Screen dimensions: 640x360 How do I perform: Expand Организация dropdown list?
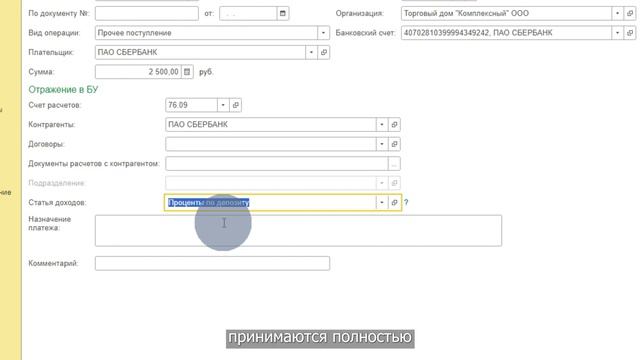click(618, 13)
